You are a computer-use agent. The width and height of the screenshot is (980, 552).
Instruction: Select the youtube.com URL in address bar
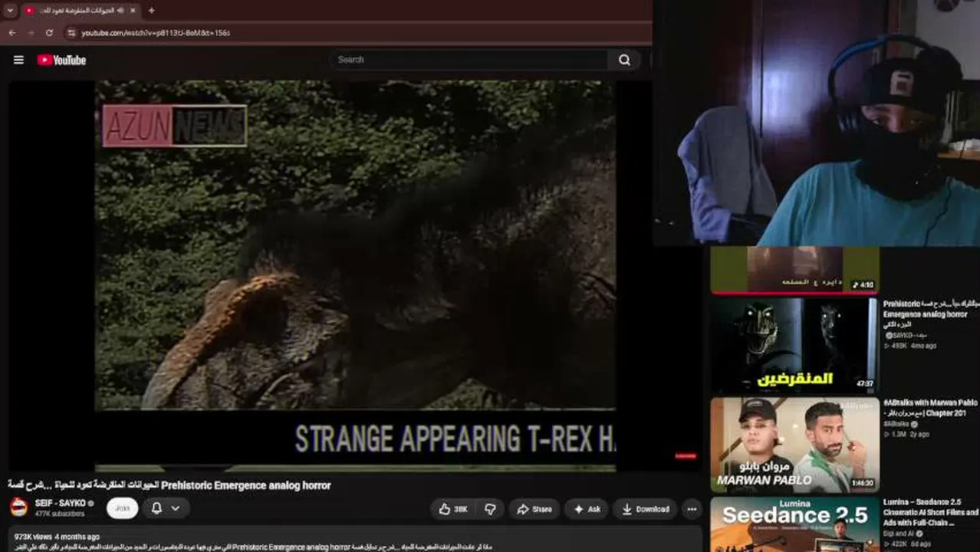pyautogui.click(x=156, y=33)
